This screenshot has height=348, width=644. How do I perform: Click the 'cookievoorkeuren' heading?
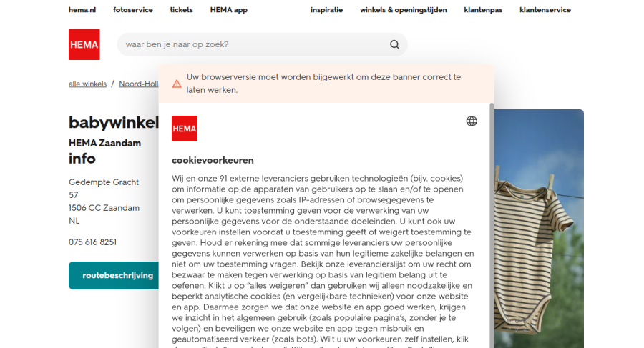coord(213,161)
